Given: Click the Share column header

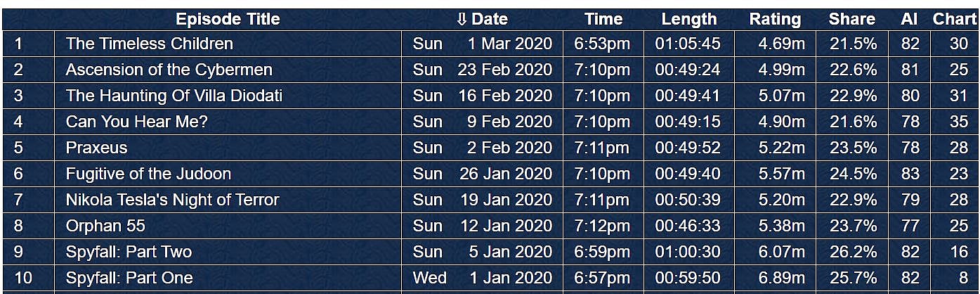Looking at the screenshot, I should 851,20.
